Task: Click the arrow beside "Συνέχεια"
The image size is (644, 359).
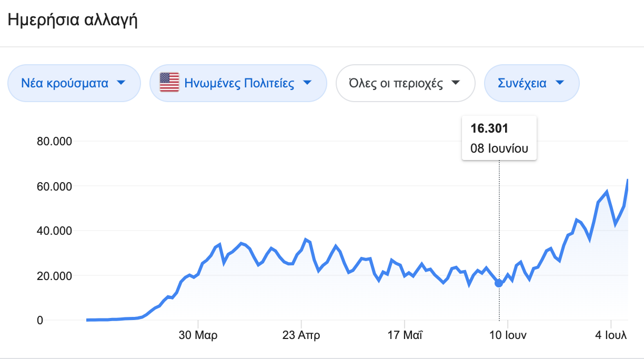Action: 560,83
